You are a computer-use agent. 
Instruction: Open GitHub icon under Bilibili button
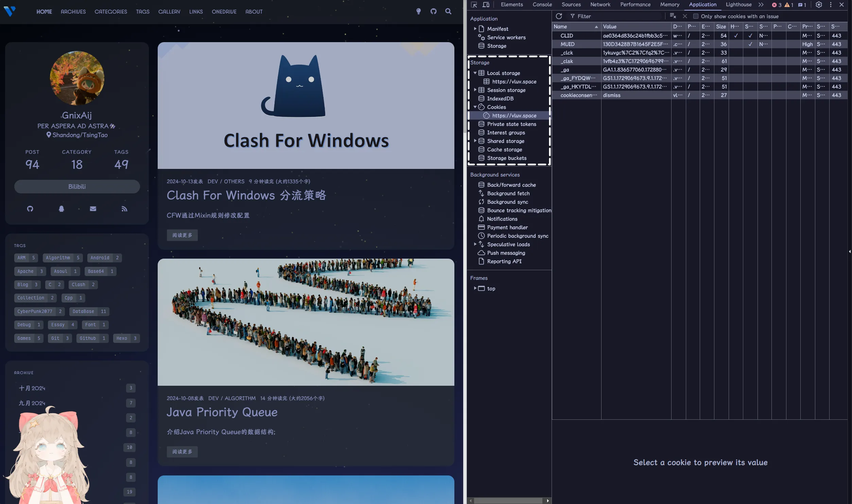tap(30, 209)
